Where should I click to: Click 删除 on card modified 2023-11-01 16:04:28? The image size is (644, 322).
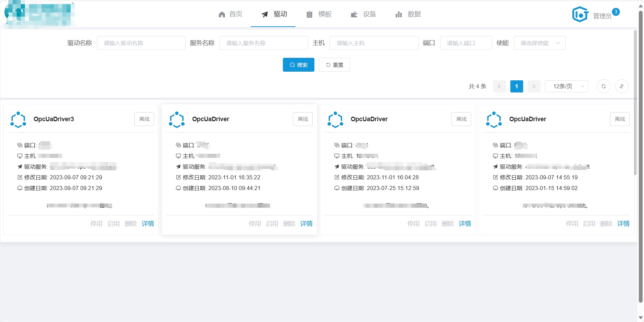(448, 224)
